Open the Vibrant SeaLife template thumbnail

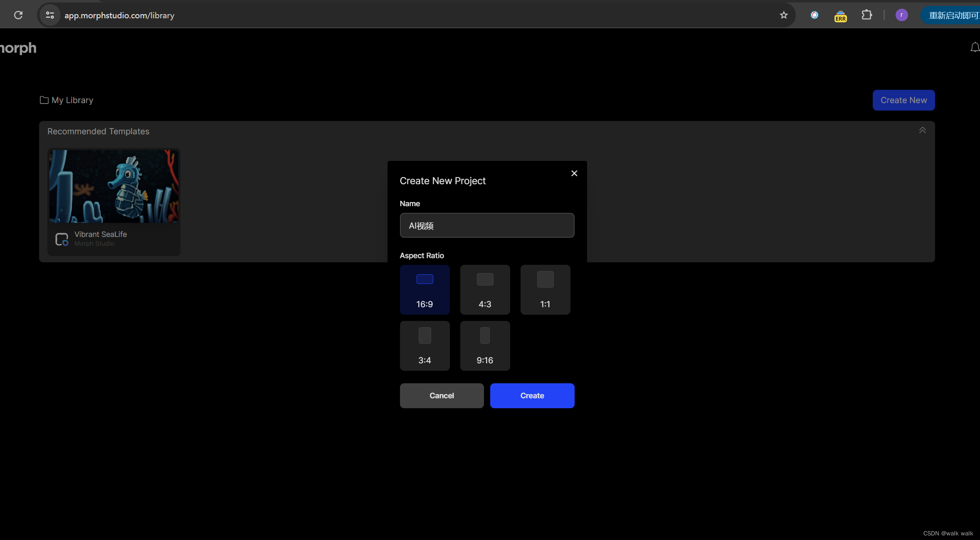point(114,186)
